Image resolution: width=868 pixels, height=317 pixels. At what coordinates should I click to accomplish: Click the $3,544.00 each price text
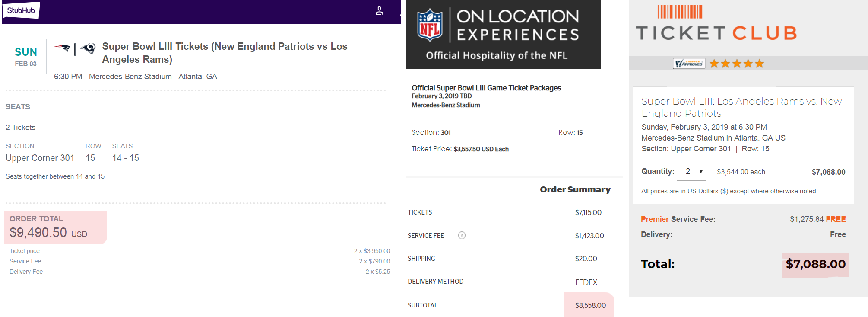coord(741,172)
